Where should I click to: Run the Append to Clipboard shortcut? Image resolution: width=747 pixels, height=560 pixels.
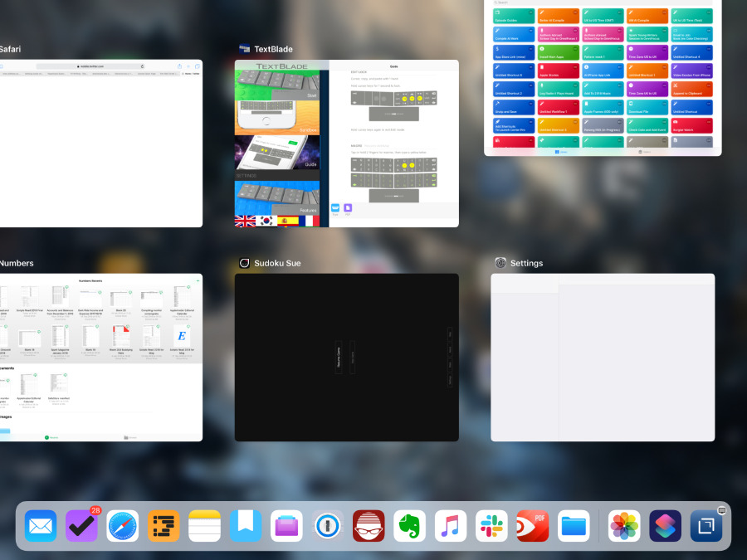(x=691, y=89)
